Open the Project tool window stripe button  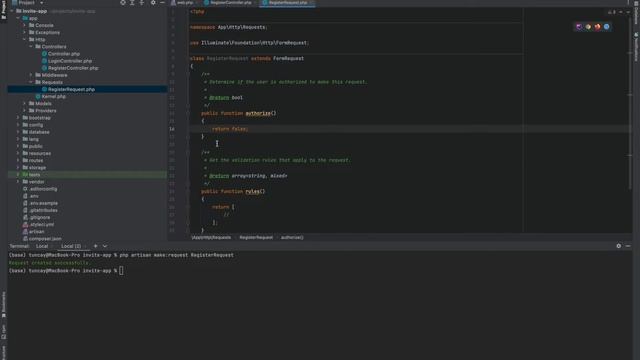pyautogui.click(x=3, y=11)
